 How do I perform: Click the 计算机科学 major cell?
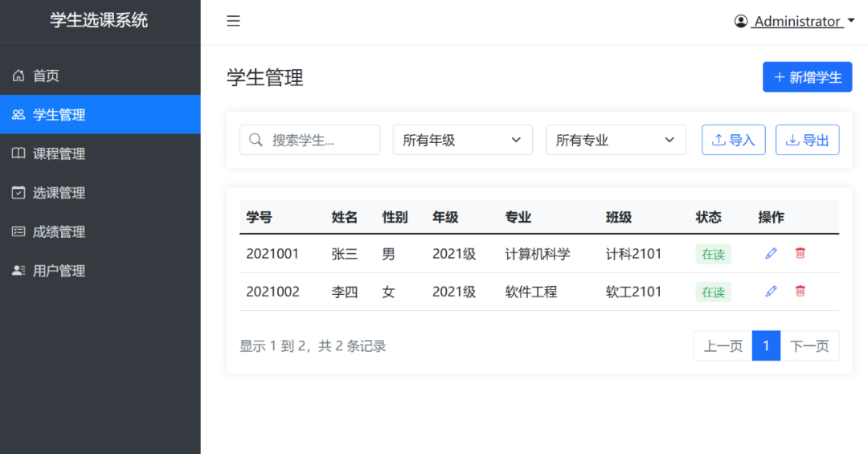538,254
